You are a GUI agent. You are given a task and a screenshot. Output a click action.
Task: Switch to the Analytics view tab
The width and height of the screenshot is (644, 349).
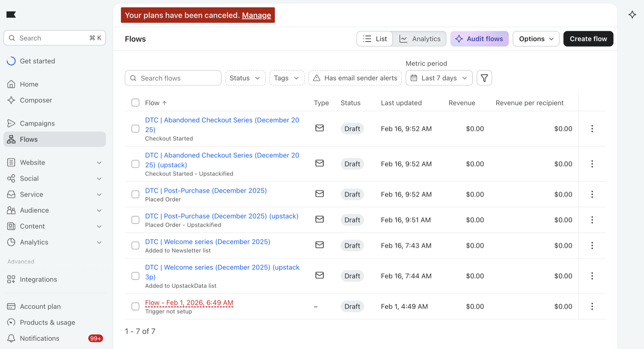pyautogui.click(x=419, y=39)
